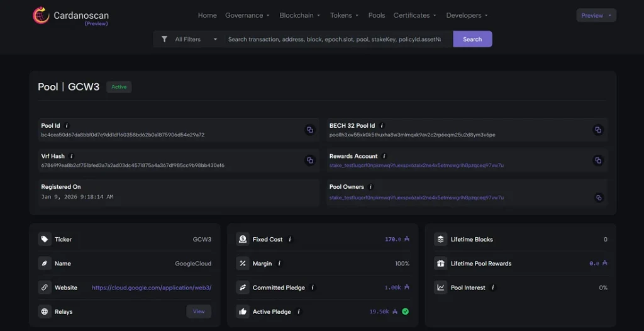View the pool Relays
The height and width of the screenshot is (331, 644).
[x=199, y=311]
